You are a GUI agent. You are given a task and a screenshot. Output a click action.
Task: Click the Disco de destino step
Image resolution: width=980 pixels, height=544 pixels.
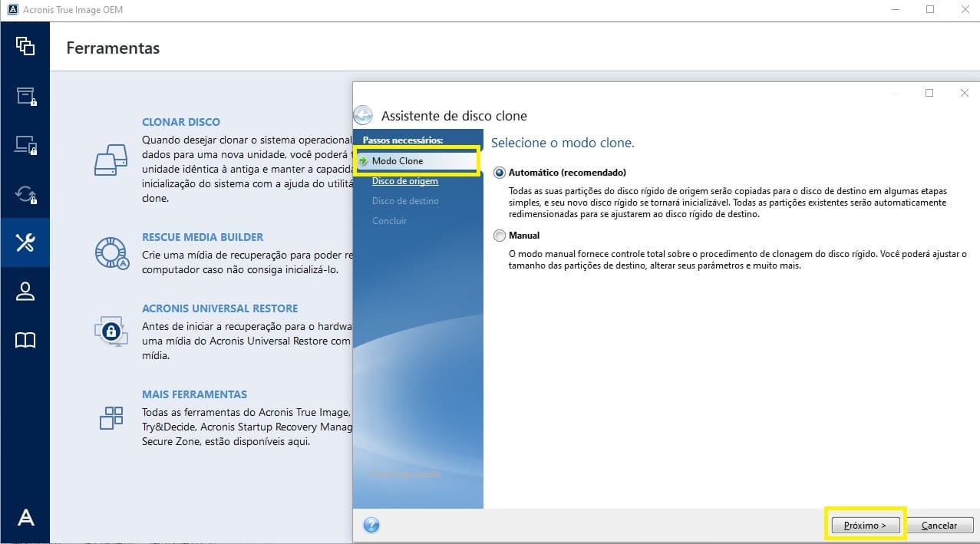click(405, 201)
